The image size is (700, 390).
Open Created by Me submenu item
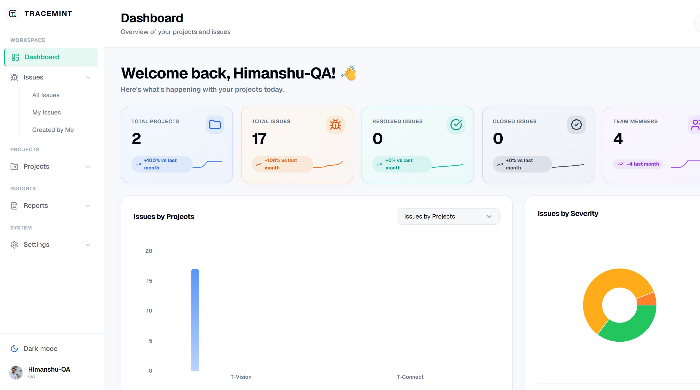(53, 130)
